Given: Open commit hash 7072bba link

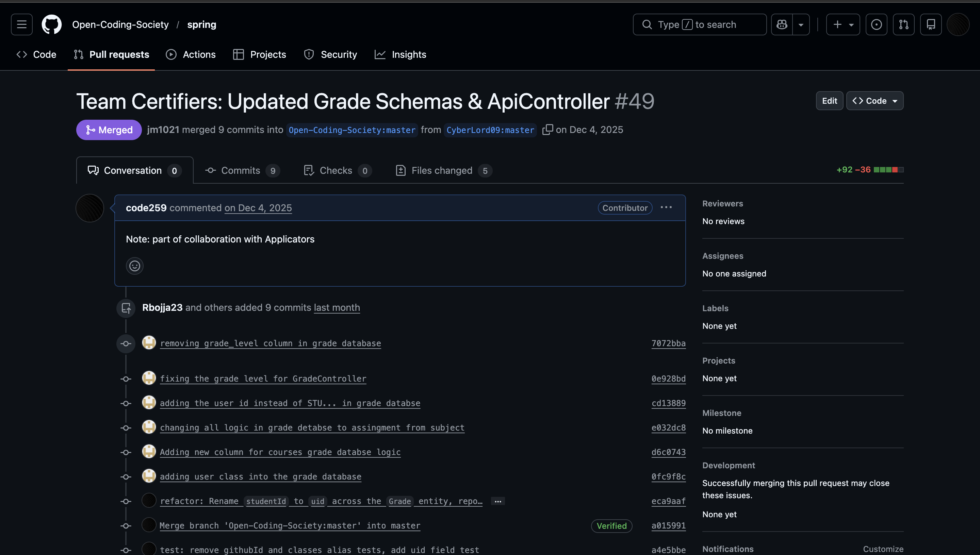Looking at the screenshot, I should [x=668, y=343].
